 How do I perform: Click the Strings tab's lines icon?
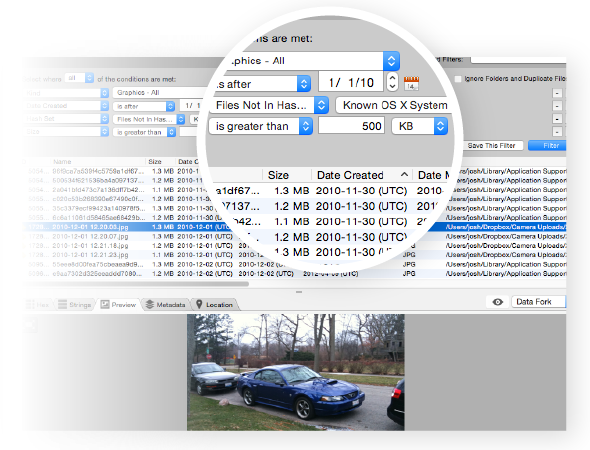62,304
